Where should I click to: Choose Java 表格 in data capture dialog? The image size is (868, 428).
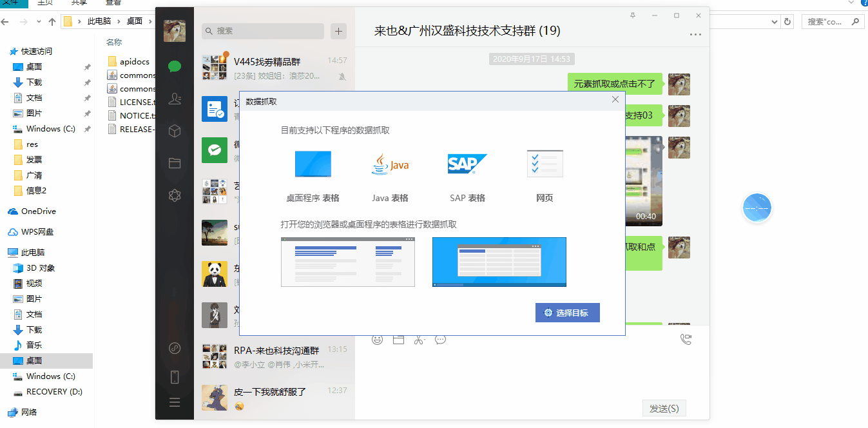(x=390, y=176)
